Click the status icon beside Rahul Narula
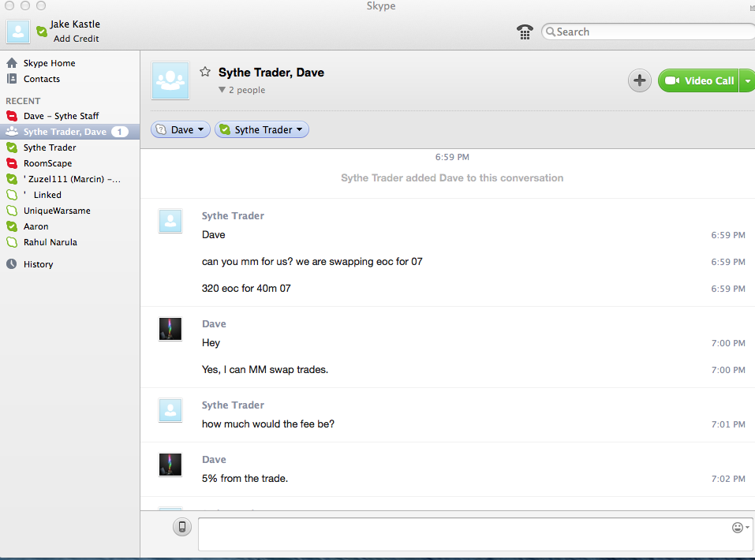 12,242
